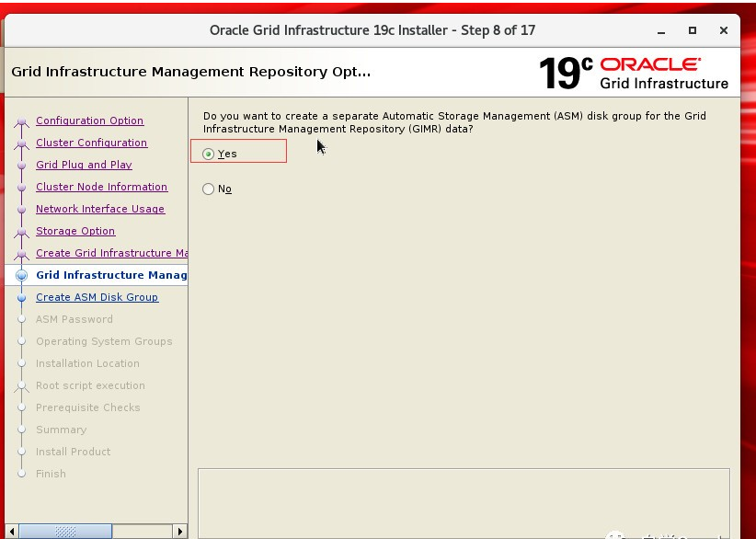756x539 pixels.
Task: Click the Operating System Groups step bullet
Action: [x=21, y=341]
